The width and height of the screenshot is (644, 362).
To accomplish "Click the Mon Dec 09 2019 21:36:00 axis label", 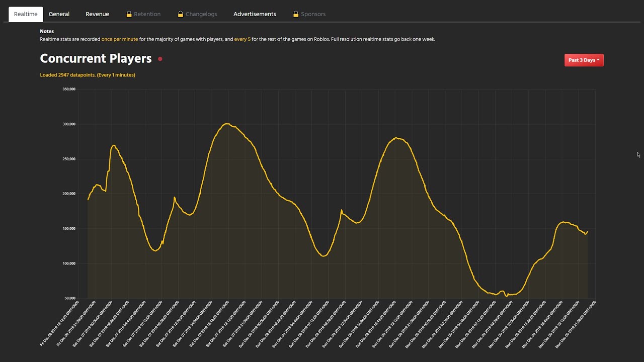I will pyautogui.click(x=577, y=323).
